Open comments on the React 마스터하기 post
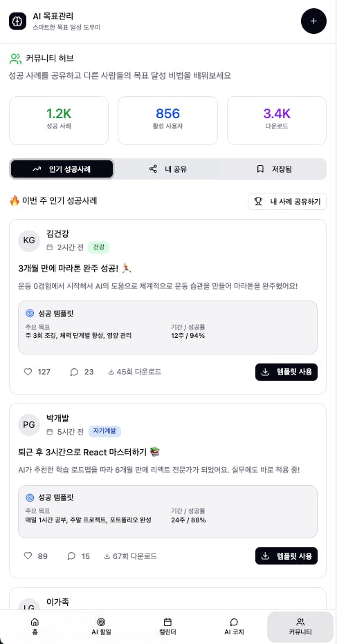Image resolution: width=337 pixels, height=644 pixels. click(71, 556)
